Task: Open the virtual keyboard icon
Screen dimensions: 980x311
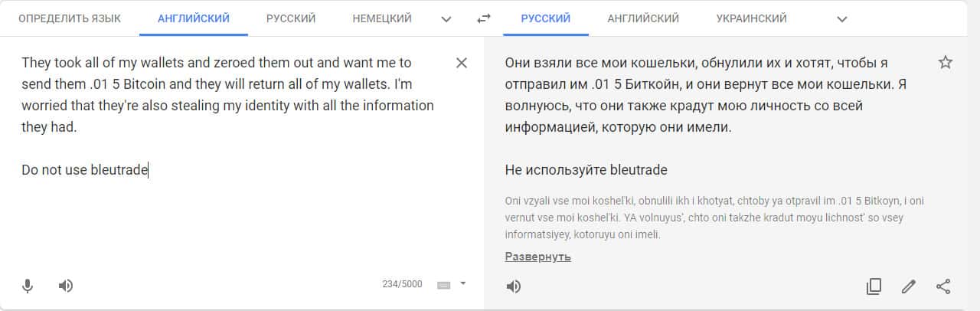Action: [443, 285]
